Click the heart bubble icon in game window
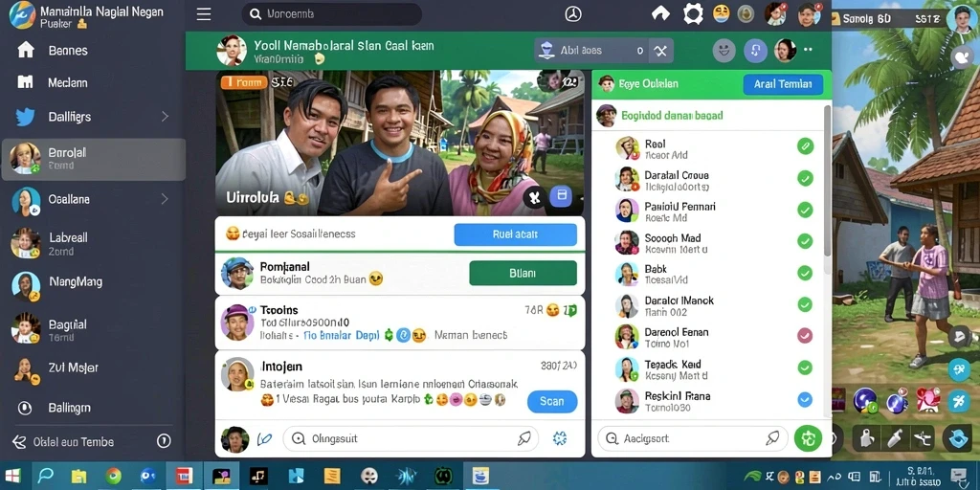 click(962, 57)
